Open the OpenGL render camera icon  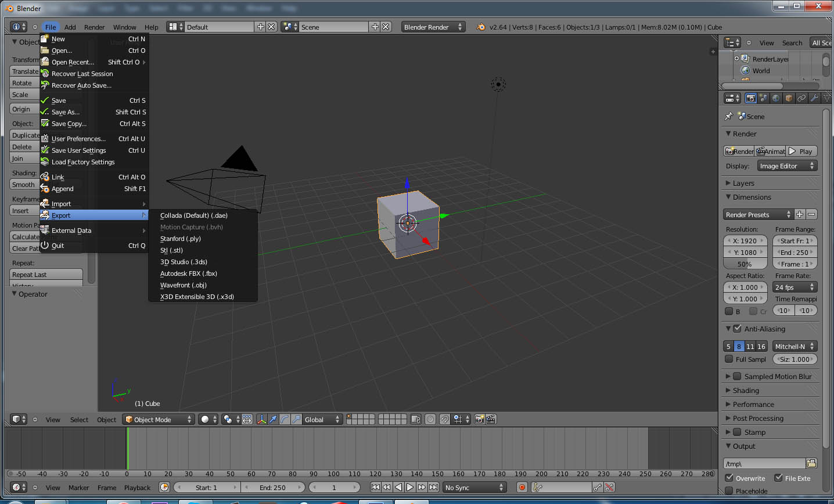(x=479, y=419)
